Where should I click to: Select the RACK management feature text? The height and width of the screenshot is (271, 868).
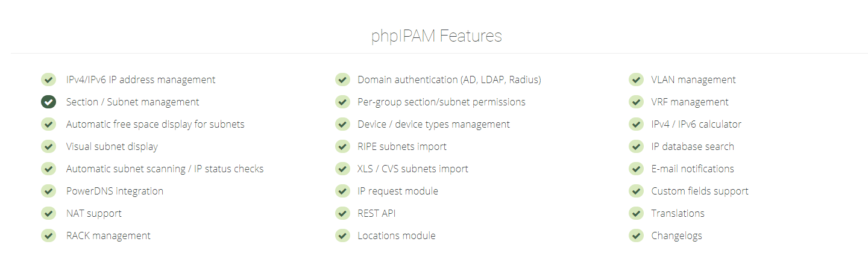(x=108, y=235)
